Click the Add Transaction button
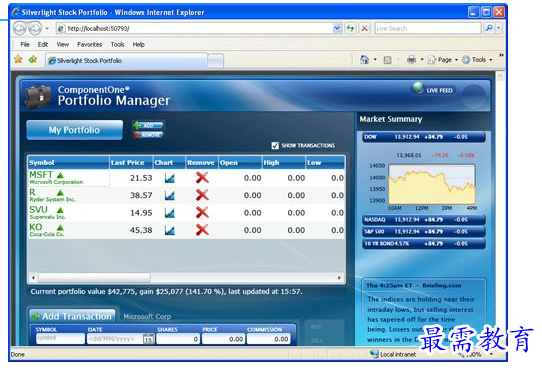The height and width of the screenshot is (371, 542). 73,316
